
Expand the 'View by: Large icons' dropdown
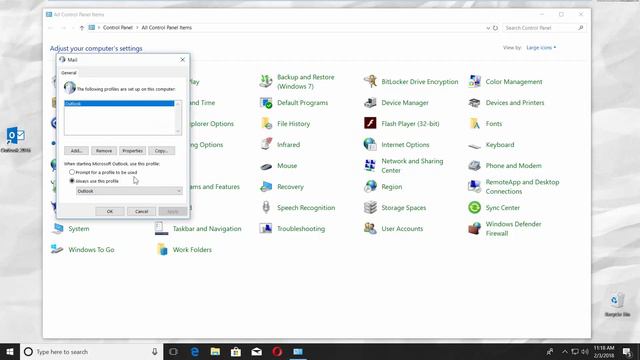541,48
